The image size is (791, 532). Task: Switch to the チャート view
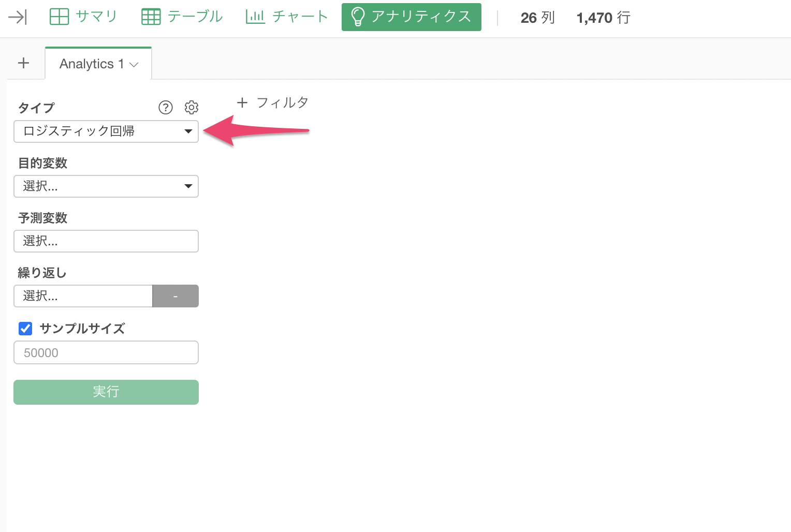pos(287,17)
